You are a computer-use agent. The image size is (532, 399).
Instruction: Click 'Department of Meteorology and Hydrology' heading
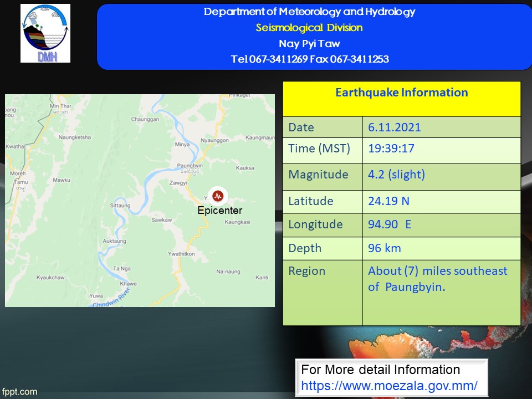(309, 12)
